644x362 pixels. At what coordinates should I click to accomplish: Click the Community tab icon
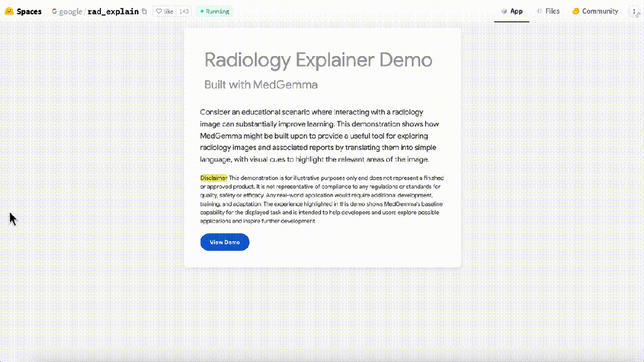[x=576, y=11]
